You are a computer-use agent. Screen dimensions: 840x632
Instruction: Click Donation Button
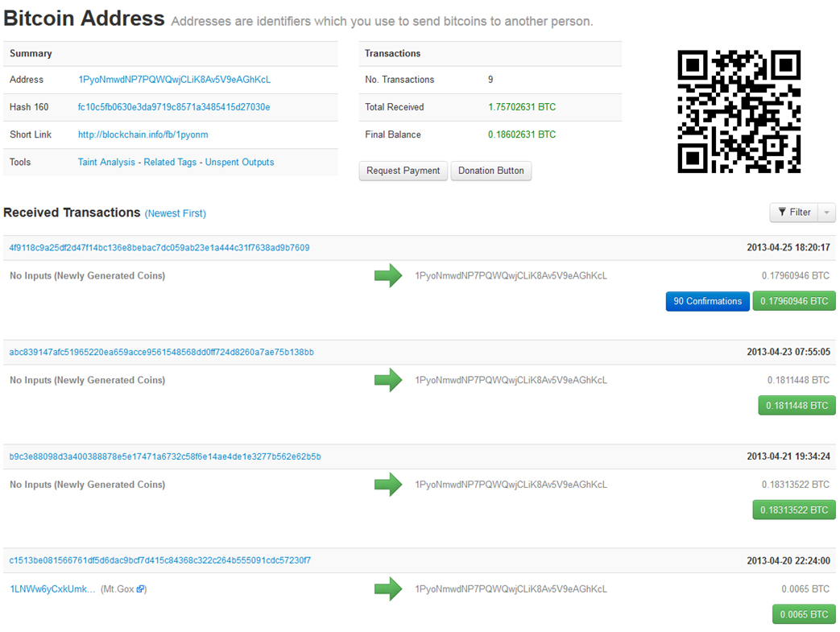(490, 171)
